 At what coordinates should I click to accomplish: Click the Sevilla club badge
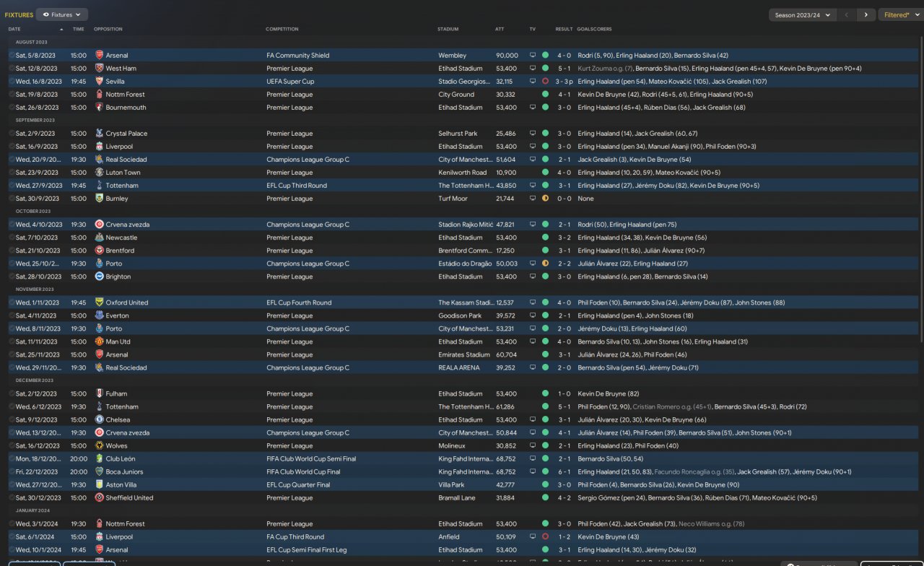pos(100,81)
